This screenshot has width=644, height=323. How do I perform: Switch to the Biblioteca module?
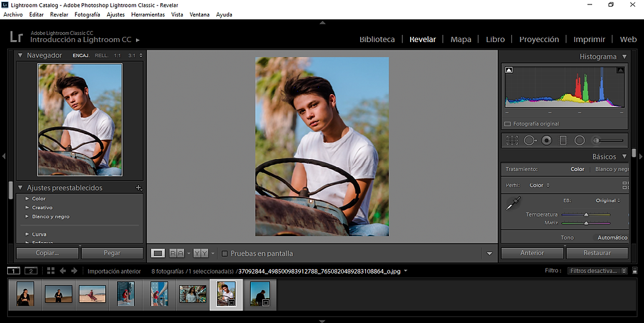coord(377,39)
